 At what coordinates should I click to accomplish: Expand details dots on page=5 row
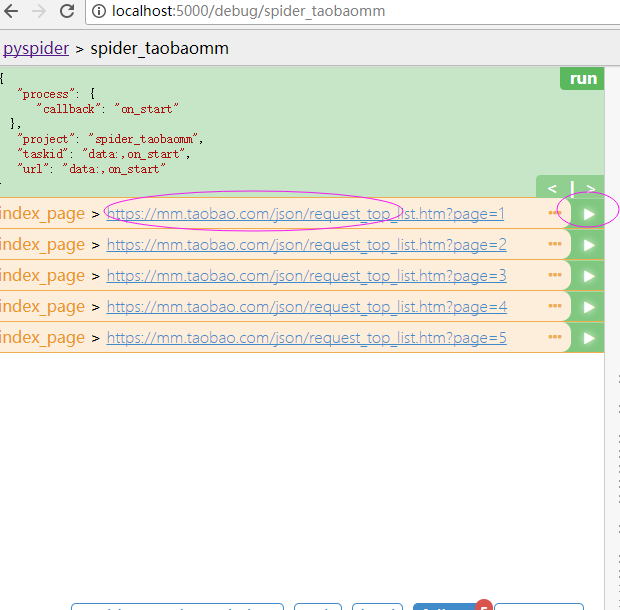(x=555, y=337)
